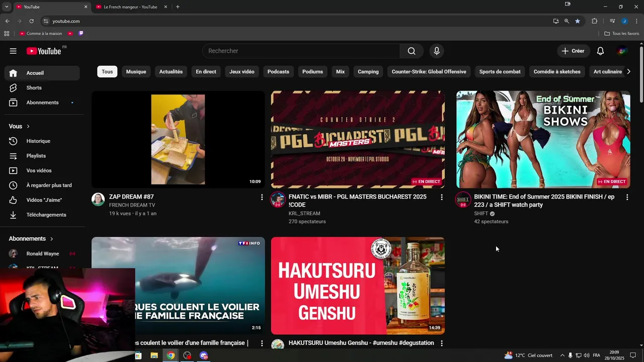
Task: Open options menu for HAKUTSURU Umeshu video
Action: [x=442, y=343]
